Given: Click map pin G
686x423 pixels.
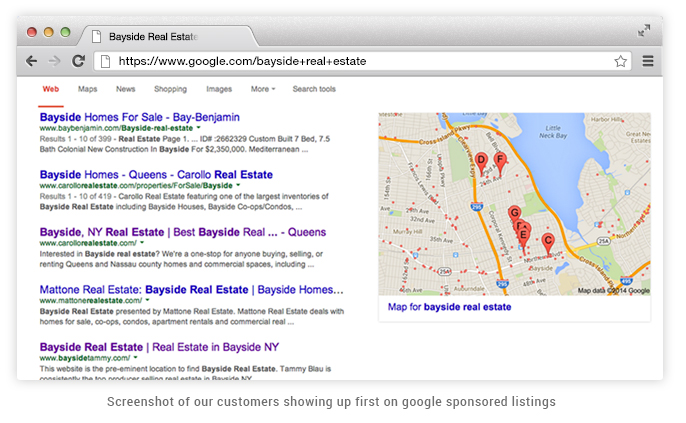Looking at the screenshot, I should [x=514, y=214].
